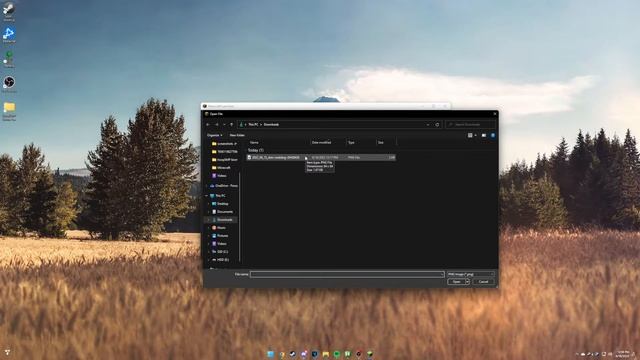The height and width of the screenshot is (360, 640).
Task: Open the Steam desktop shortcut icon
Action: click(9, 8)
